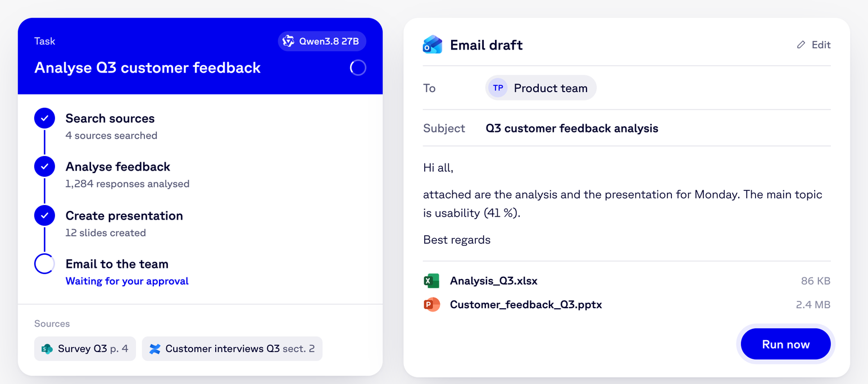Image resolution: width=868 pixels, height=384 pixels.
Task: Open the Qwen3.8 27B model badge
Action: pos(322,41)
